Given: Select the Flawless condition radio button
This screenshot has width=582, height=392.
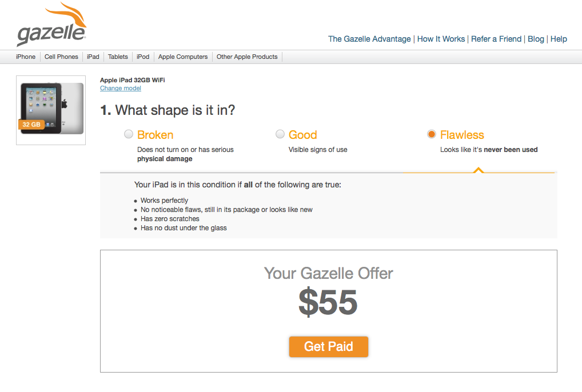Looking at the screenshot, I should pos(431,134).
